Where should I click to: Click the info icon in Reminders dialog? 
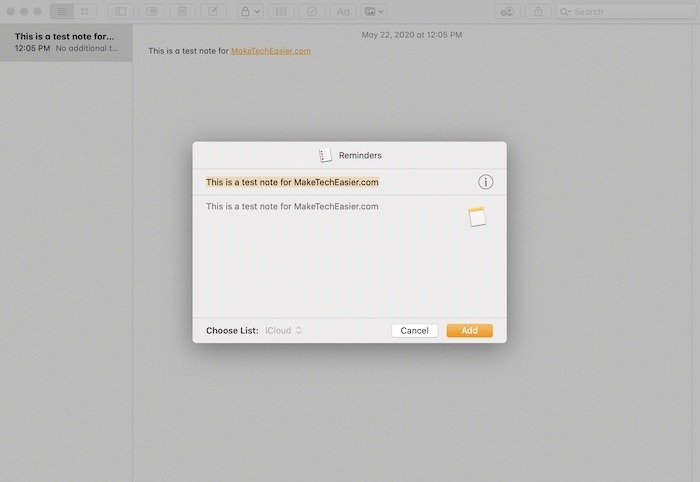(485, 182)
